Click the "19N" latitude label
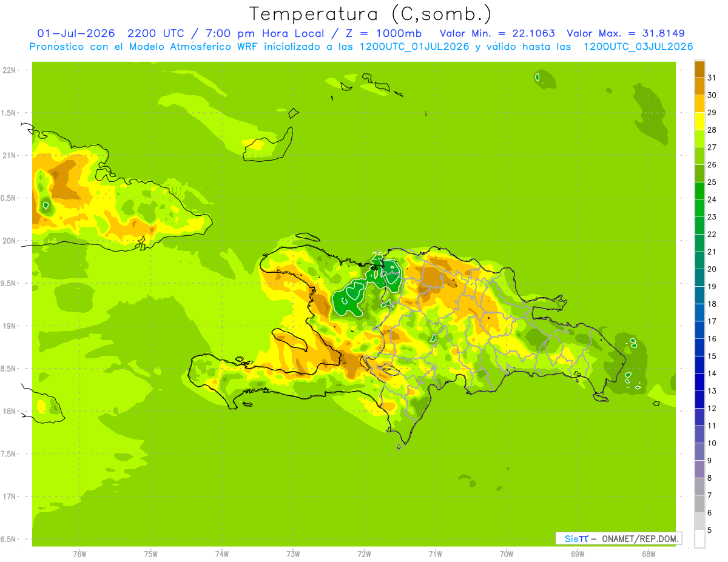Viewport: 728px width, 562px height. point(9,326)
